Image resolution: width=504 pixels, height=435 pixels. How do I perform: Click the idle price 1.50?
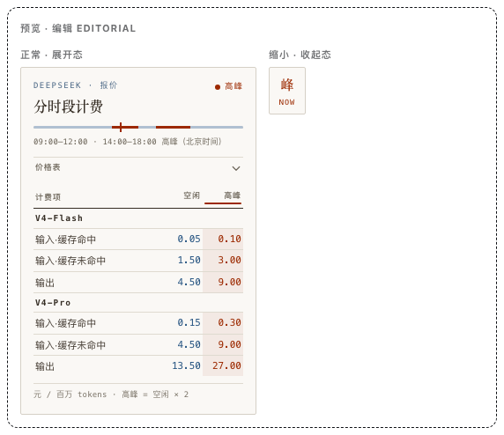189,260
